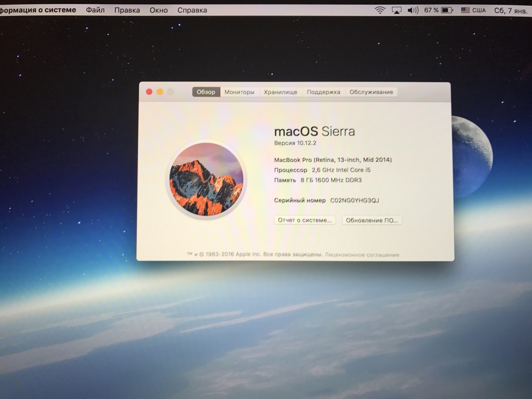The height and width of the screenshot is (399, 532).
Task: Open the Правка menu
Action: point(127,10)
